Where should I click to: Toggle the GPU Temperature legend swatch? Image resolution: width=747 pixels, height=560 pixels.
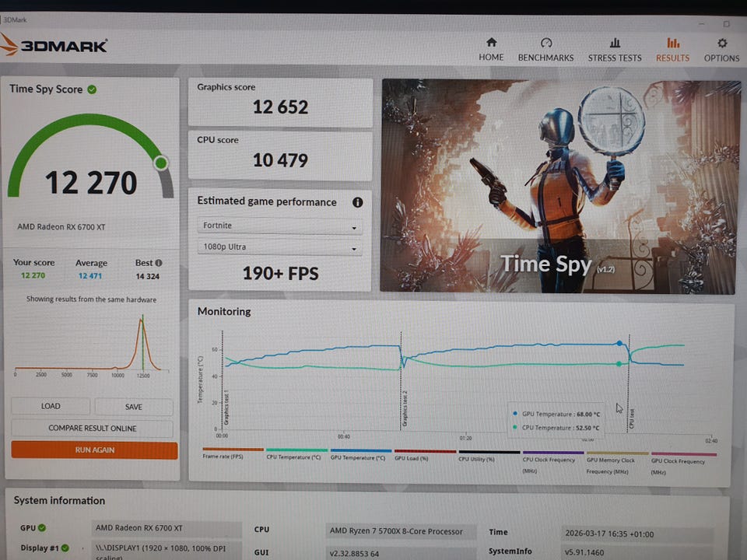pos(361,450)
